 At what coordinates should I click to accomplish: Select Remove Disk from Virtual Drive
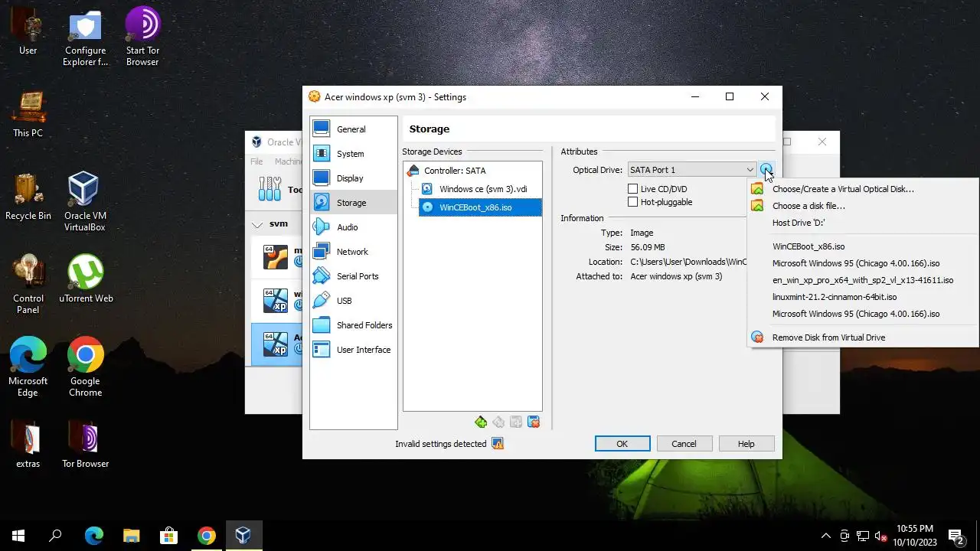tap(863, 337)
